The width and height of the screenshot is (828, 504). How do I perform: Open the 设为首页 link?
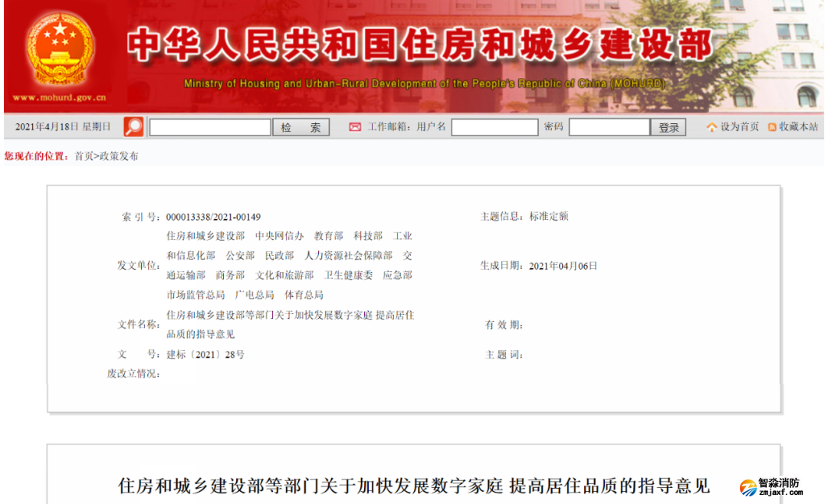coord(739,127)
